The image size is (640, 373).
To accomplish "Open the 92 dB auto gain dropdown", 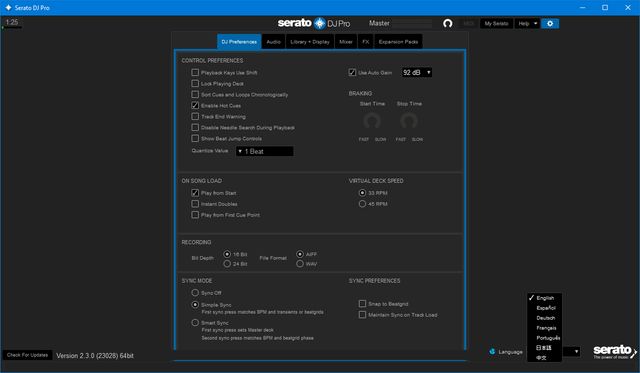I will click(x=416, y=72).
